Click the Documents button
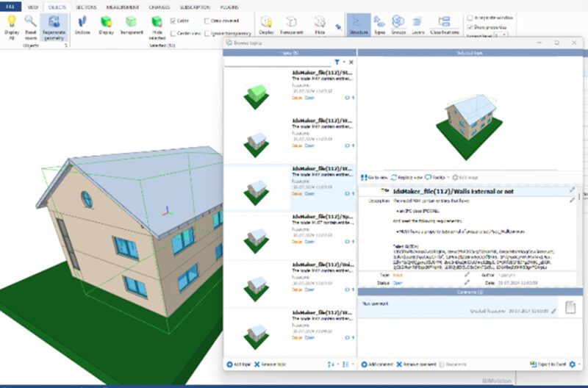The image size is (588, 388). (453, 364)
